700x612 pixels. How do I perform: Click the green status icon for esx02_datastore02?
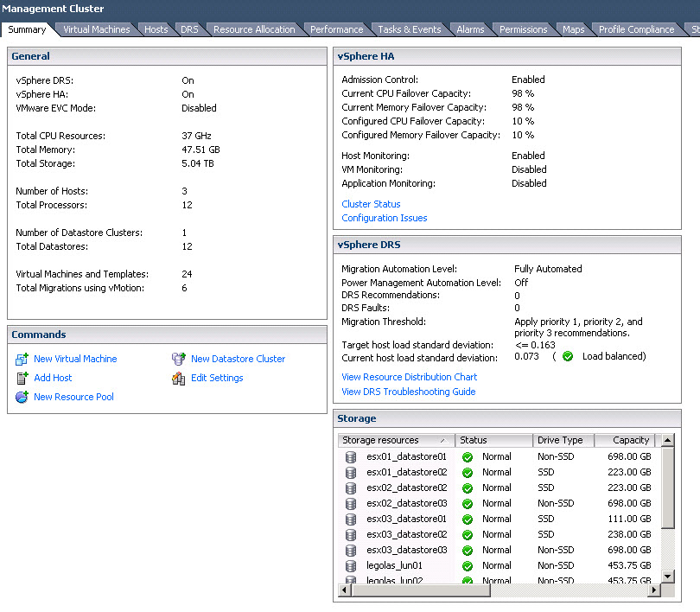coord(468,488)
